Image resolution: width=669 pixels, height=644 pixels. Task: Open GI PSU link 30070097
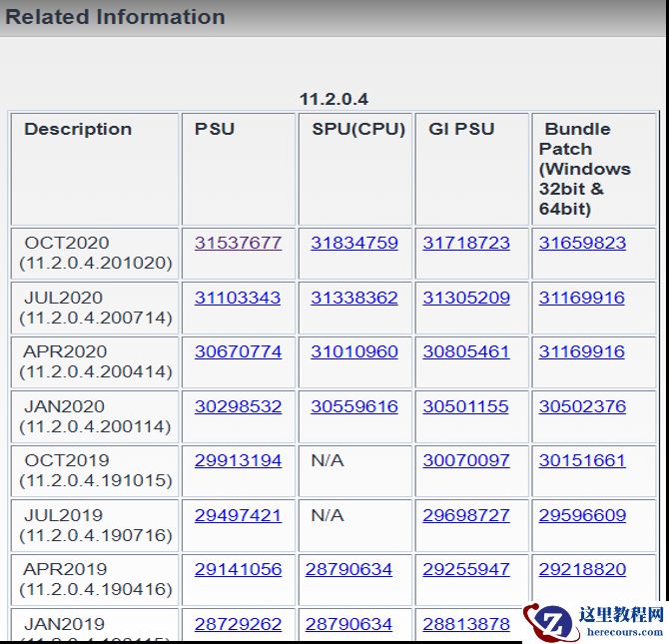465,460
